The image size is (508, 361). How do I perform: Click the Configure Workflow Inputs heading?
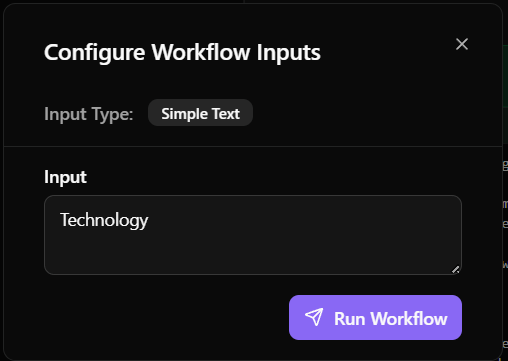tap(182, 53)
